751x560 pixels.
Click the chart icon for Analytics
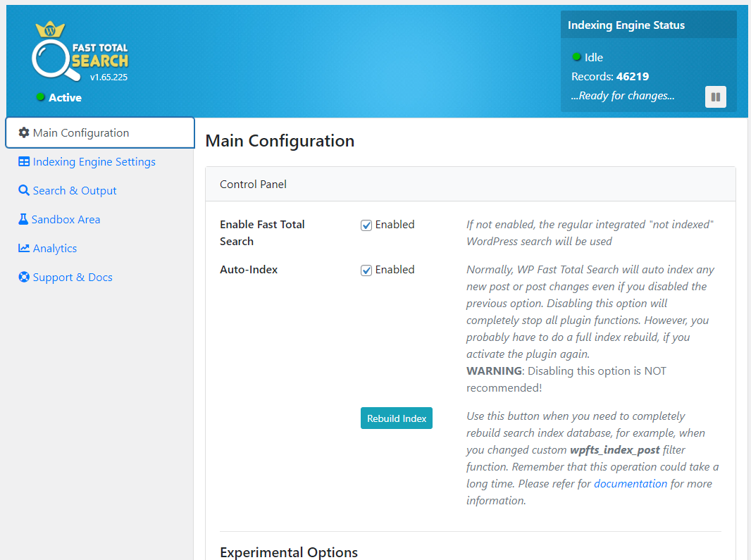click(x=24, y=248)
